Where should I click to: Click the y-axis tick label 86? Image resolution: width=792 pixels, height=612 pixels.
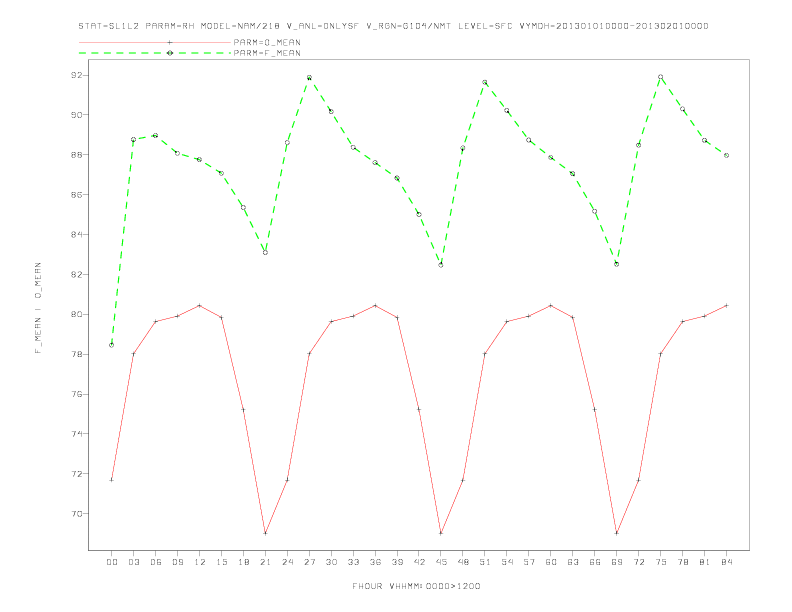click(x=76, y=194)
